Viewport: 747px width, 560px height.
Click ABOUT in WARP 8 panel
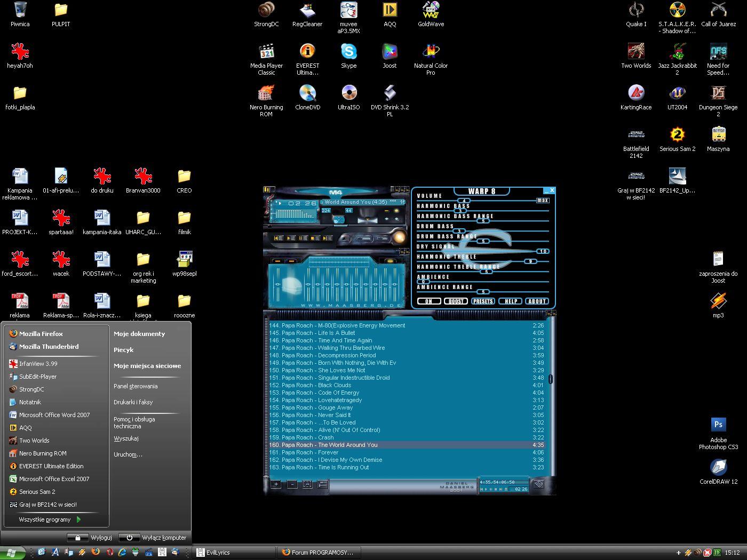[x=537, y=301]
